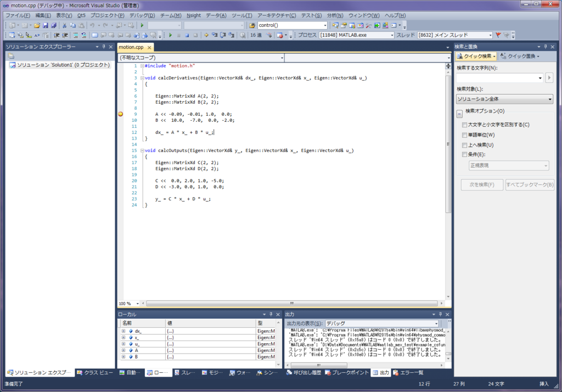Click クイック検索 button
Screen dimensions: 562x392
pyautogui.click(x=476, y=56)
